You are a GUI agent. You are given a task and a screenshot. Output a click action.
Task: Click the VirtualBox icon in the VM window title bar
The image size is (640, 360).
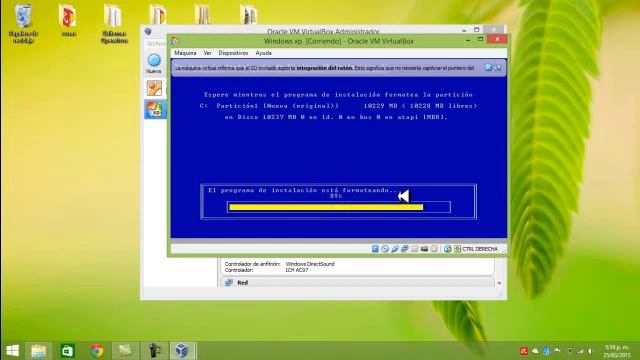[x=175, y=41]
